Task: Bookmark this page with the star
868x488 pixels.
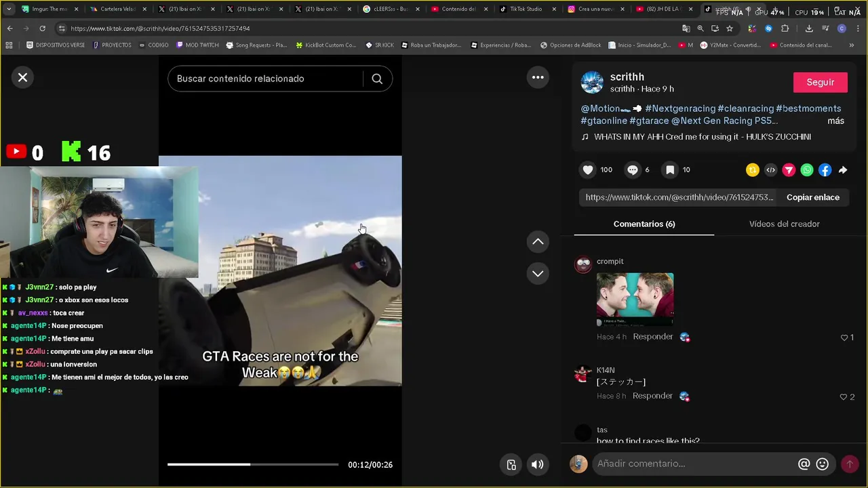Action: [730, 28]
